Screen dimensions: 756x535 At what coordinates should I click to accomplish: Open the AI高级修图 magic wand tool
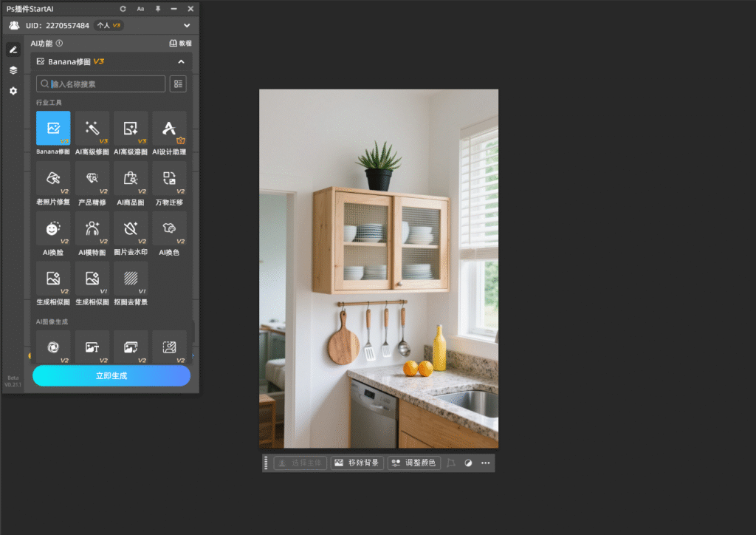coord(92,129)
